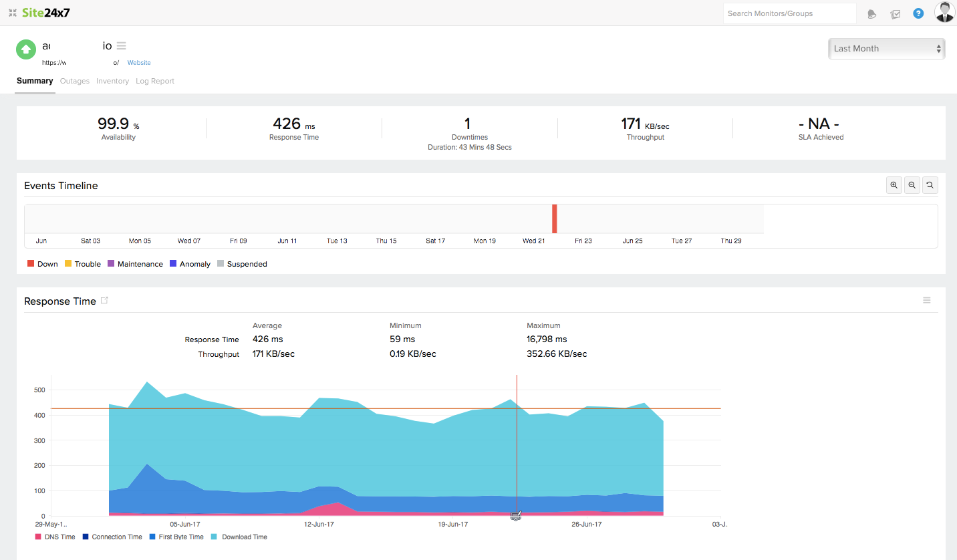Zoom in on the Events Timeline
Viewport: 957px width, 560px height.
[x=894, y=186]
